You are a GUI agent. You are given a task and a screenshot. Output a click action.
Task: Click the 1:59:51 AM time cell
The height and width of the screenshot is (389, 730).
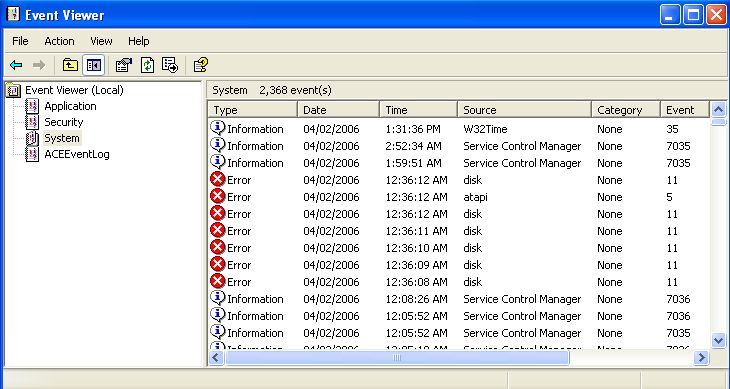[x=413, y=163]
